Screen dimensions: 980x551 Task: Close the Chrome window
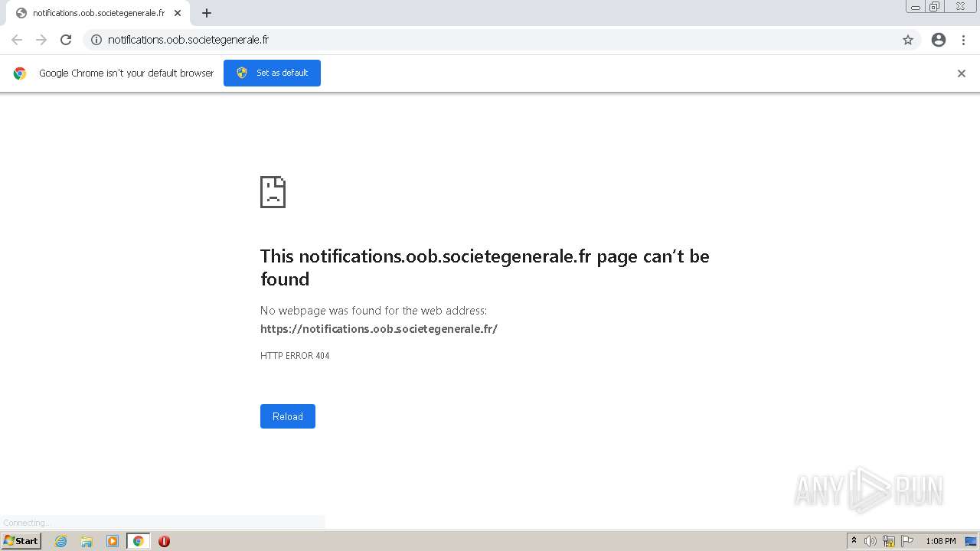[x=960, y=7]
